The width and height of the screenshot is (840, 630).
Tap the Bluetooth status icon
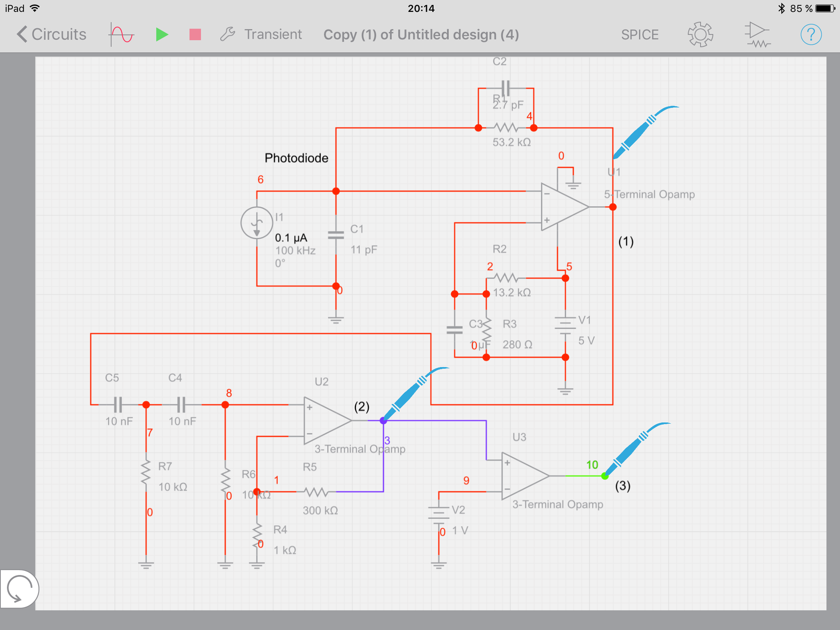781,8
